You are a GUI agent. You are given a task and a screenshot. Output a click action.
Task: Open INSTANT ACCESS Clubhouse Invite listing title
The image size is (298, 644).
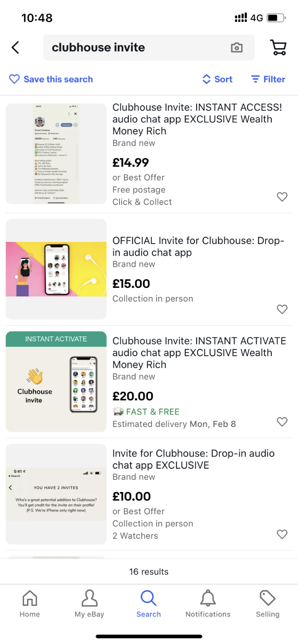click(x=197, y=119)
